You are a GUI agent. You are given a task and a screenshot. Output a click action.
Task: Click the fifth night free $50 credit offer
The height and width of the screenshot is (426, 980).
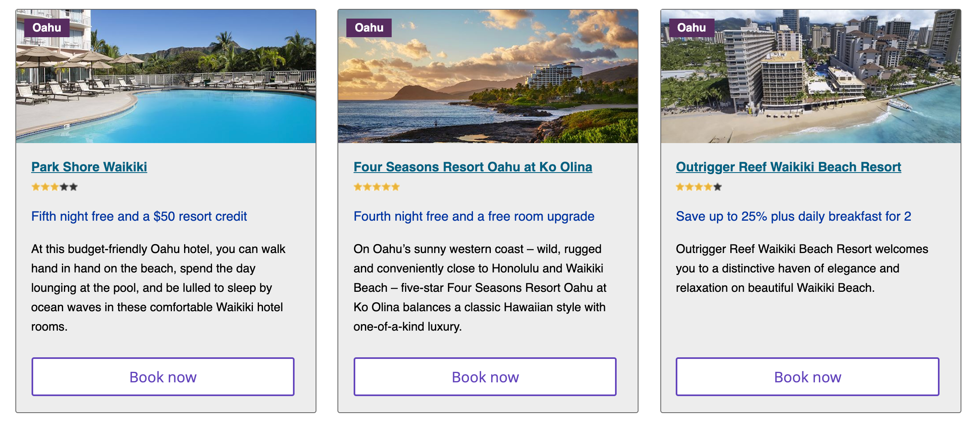tap(139, 217)
